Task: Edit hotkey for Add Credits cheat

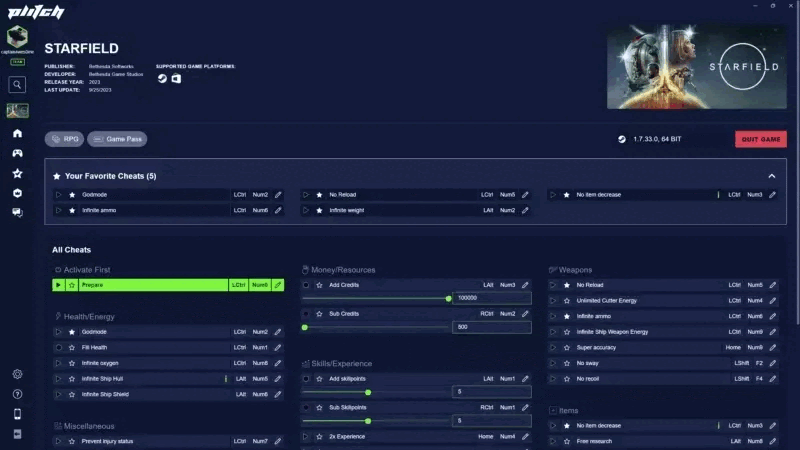Action: coord(525,285)
